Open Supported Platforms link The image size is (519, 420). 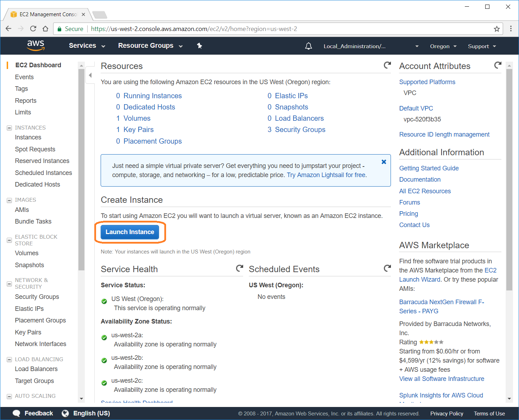(x=427, y=82)
